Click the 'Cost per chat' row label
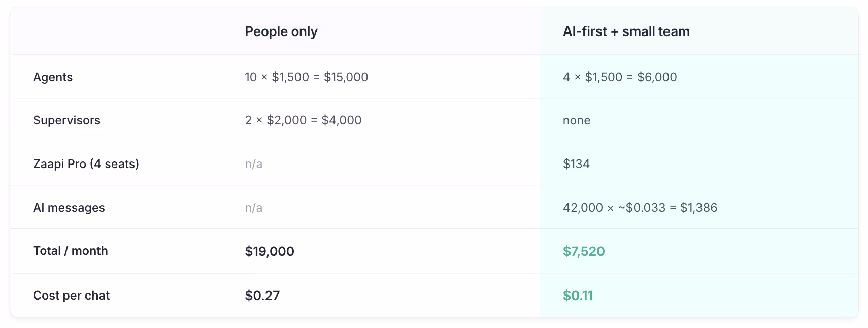The width and height of the screenshot is (868, 328). click(x=71, y=296)
